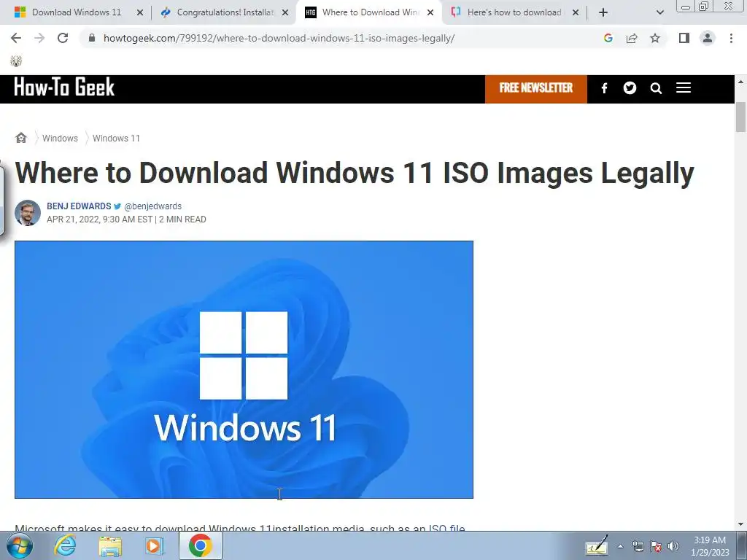Close the Here's how to download tab
The height and width of the screenshot is (560, 747).
(x=576, y=12)
